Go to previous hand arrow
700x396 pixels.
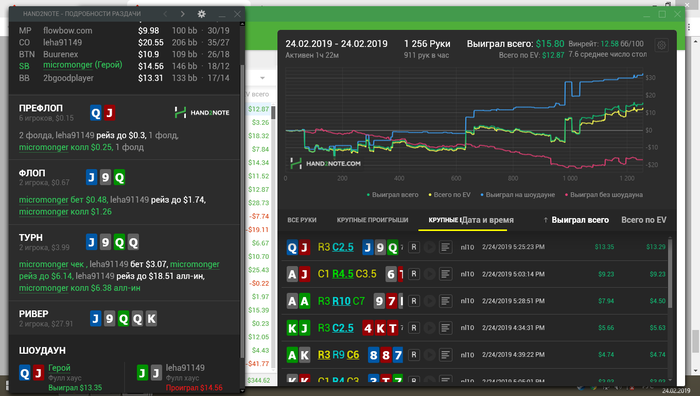tap(166, 14)
